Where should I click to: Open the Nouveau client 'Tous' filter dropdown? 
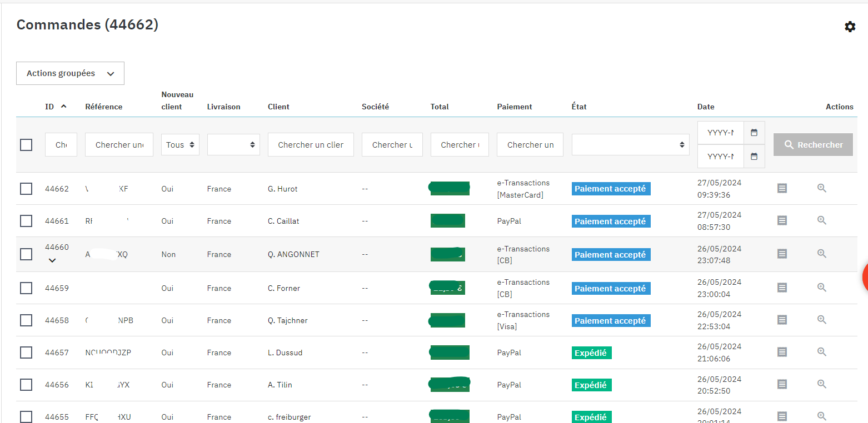tap(180, 145)
